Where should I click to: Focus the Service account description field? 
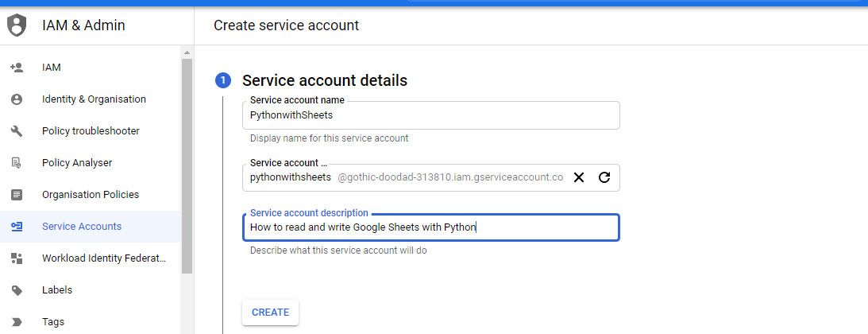(x=430, y=227)
